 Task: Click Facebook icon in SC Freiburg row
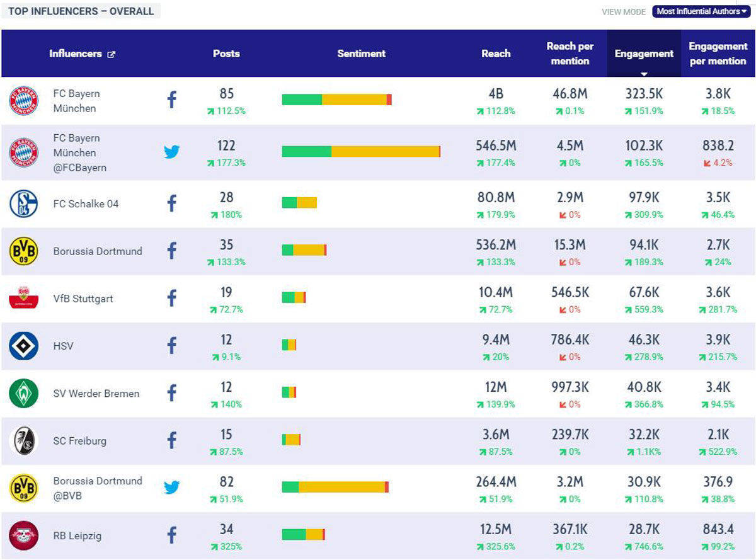pos(171,440)
